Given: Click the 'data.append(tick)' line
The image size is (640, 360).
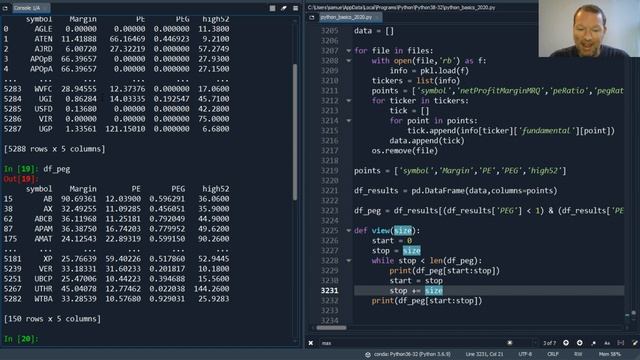Looking at the screenshot, I should 427,141.
